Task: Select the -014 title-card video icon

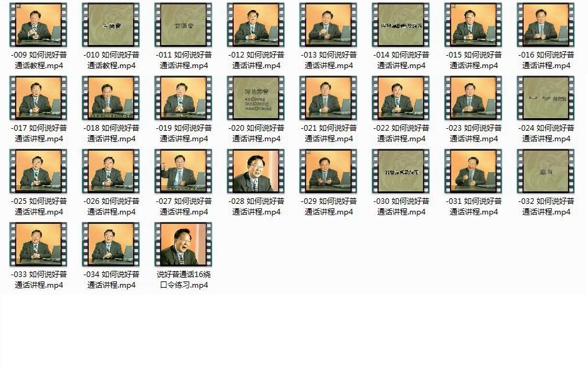Action: [401, 25]
